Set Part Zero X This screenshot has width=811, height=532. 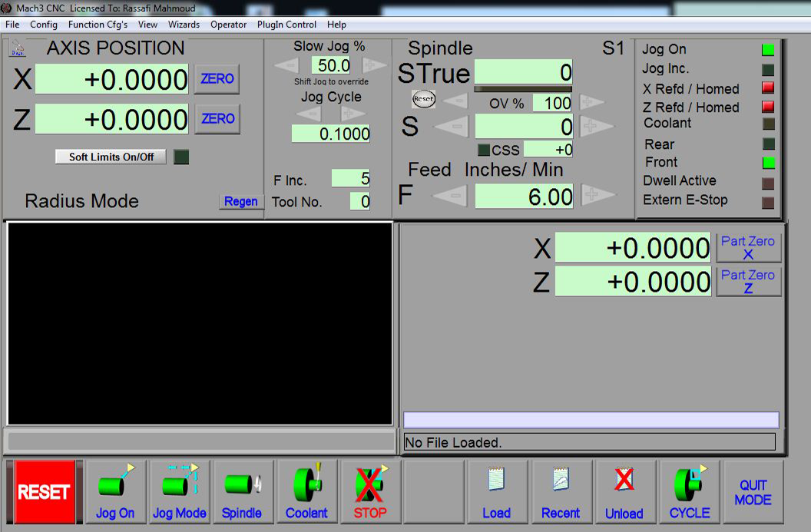click(748, 248)
